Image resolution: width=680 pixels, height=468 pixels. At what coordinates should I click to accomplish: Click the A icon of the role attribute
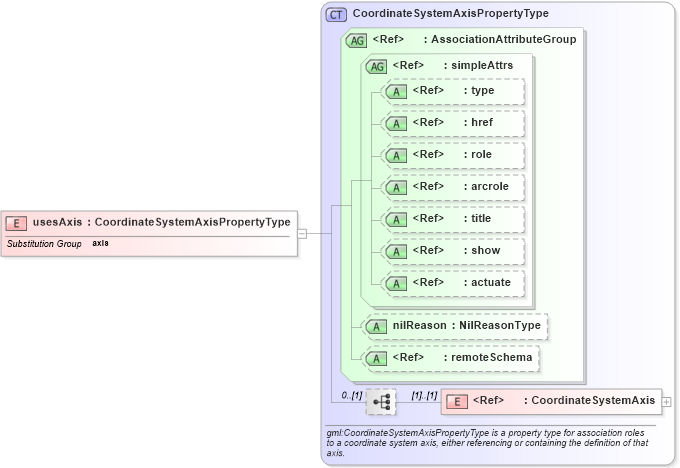(x=396, y=156)
